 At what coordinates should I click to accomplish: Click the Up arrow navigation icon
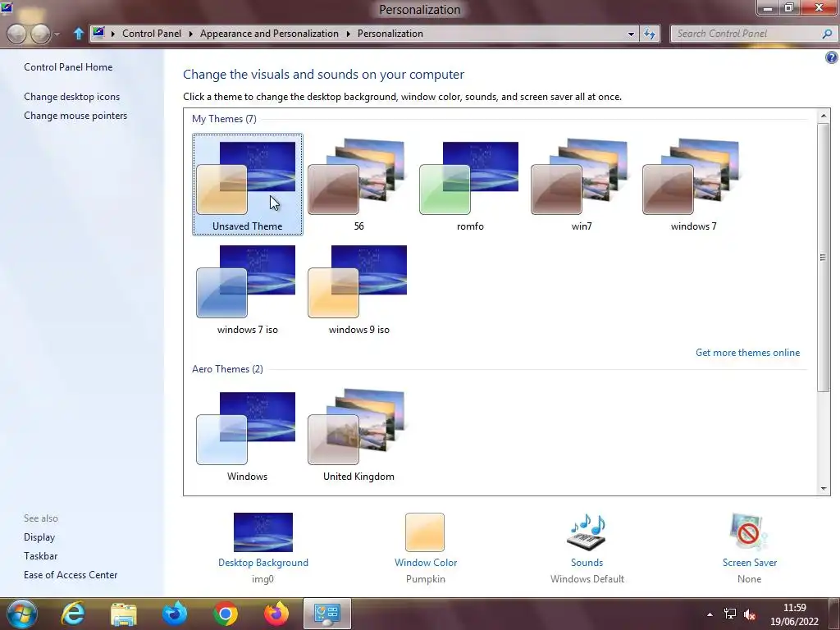78,33
